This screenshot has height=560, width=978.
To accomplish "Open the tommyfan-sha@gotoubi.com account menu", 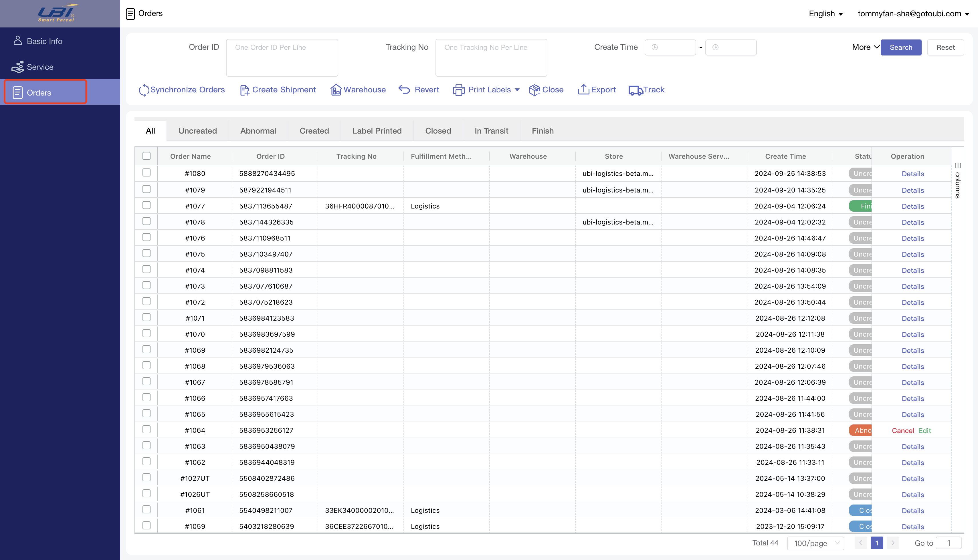I will (913, 14).
